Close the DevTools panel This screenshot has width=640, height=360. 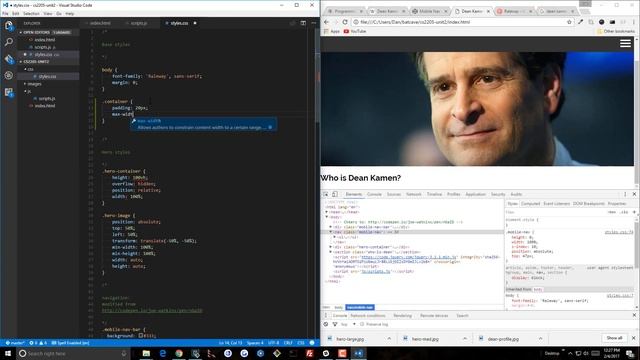634,194
